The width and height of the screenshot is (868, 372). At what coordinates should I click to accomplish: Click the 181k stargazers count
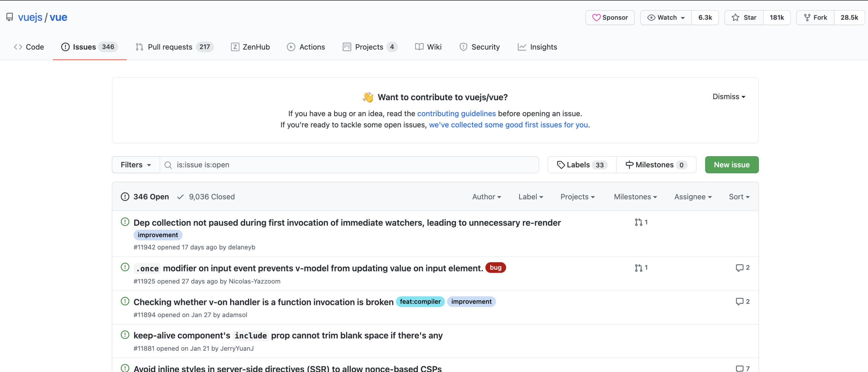coord(777,17)
